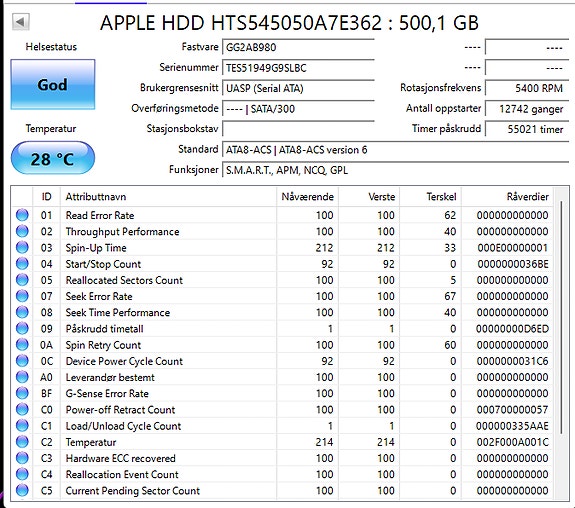The width and height of the screenshot is (575, 508).
Task: Click threshold value 62 for Read Error Rate
Action: tap(450, 215)
